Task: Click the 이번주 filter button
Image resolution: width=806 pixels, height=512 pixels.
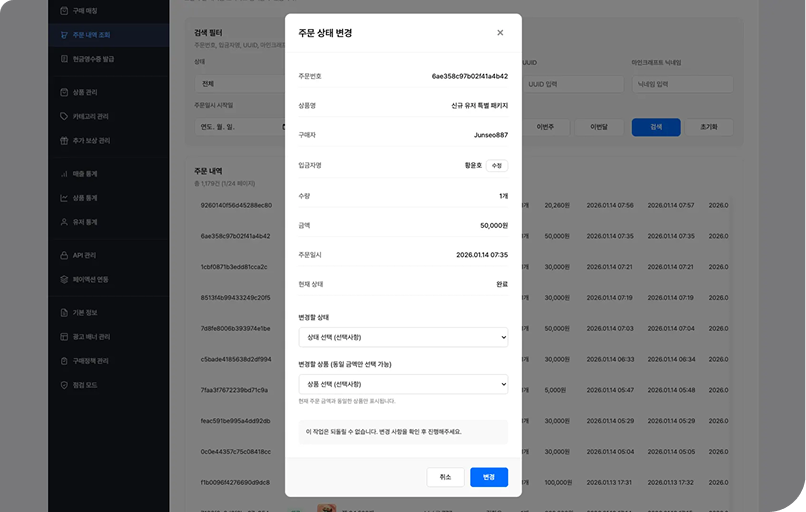Action: point(545,127)
